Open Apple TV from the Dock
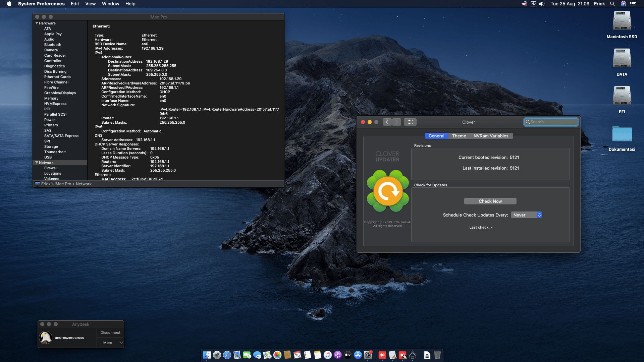This screenshot has width=644, height=362. coord(348,355)
